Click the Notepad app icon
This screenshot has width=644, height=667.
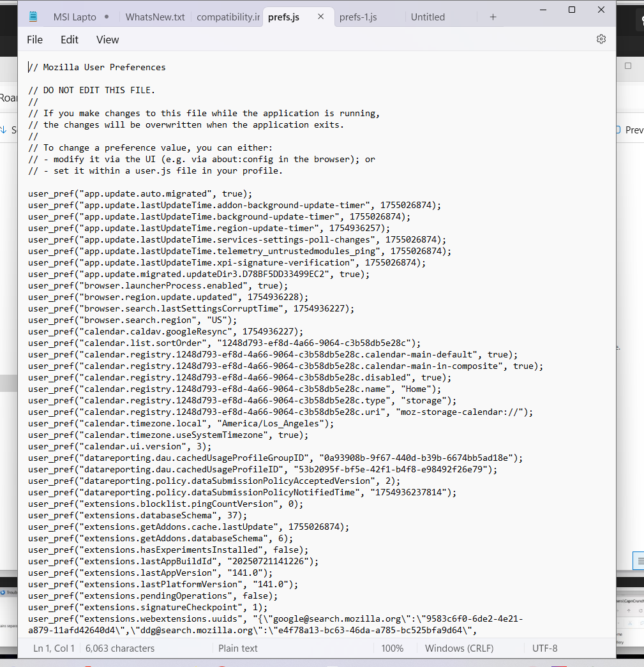[33, 17]
